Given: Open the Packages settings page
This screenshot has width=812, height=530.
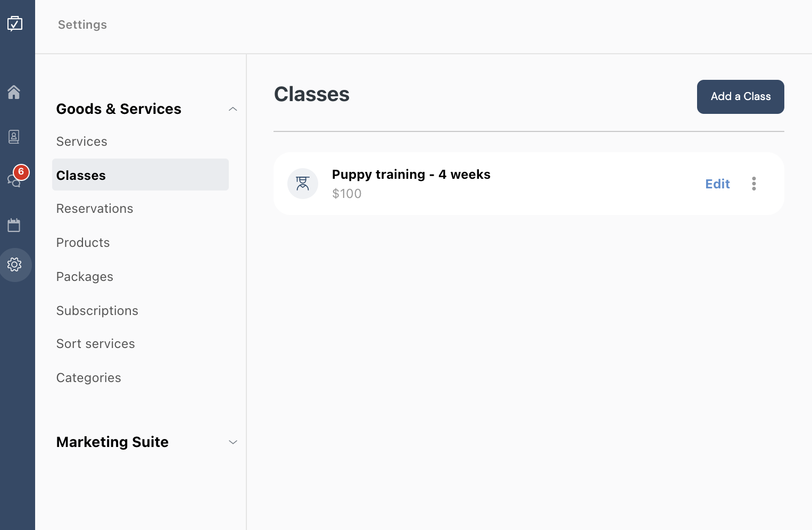Looking at the screenshot, I should click(x=85, y=277).
